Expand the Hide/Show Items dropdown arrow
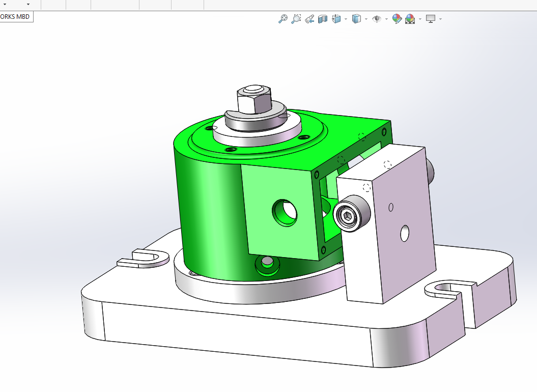 (x=386, y=19)
